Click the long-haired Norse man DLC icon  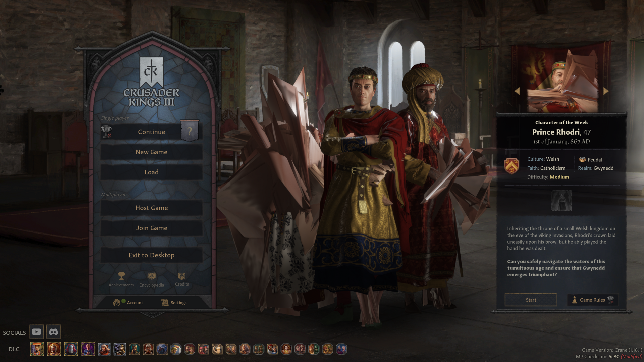pyautogui.click(x=245, y=349)
